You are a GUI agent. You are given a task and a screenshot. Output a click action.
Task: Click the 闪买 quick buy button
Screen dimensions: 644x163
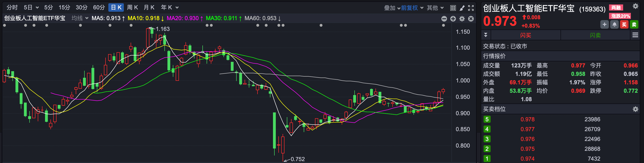click(526, 35)
